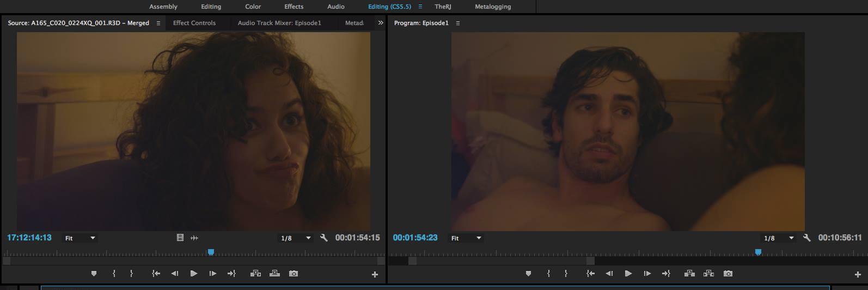Open Source monitor 1/8 playback resolution dropdown
The height and width of the screenshot is (290, 868).
[x=296, y=238]
